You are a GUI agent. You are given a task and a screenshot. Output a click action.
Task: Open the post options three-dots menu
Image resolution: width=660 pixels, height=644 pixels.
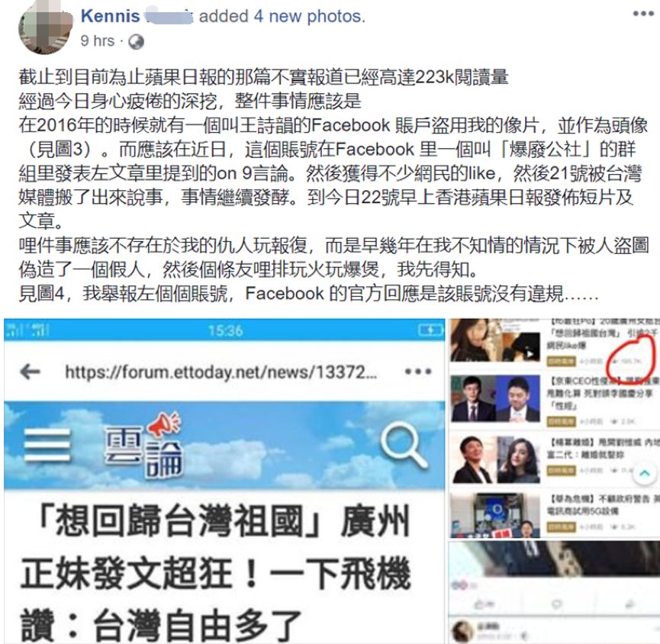(x=643, y=14)
